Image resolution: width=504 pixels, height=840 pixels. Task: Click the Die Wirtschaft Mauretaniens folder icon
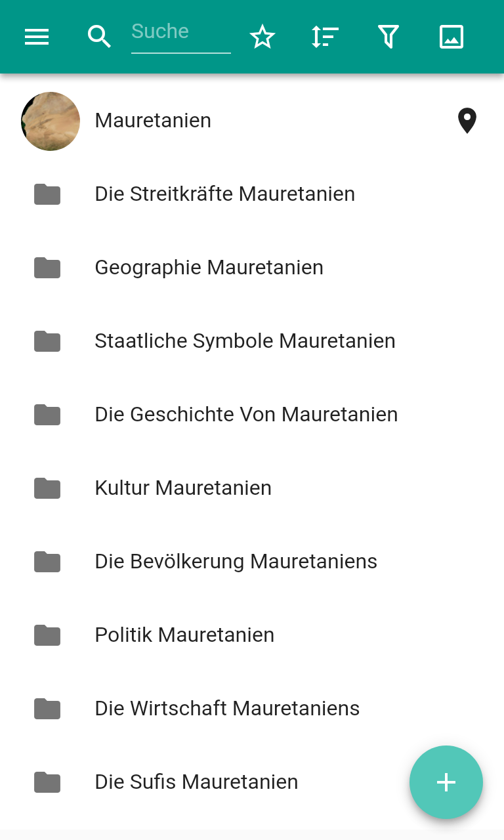click(x=47, y=709)
